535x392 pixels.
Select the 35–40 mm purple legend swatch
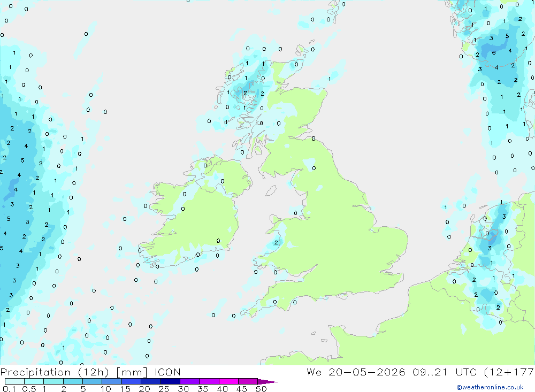[209, 381]
